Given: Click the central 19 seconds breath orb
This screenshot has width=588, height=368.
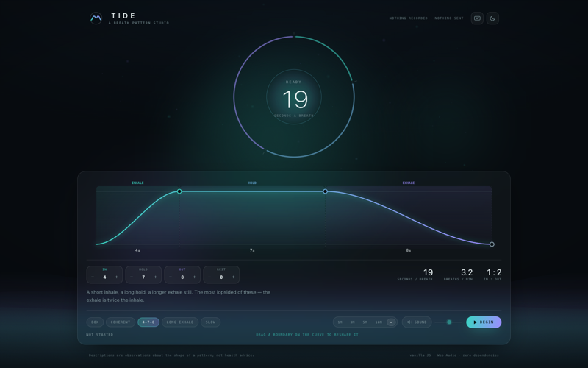Looking at the screenshot, I should click(x=294, y=97).
